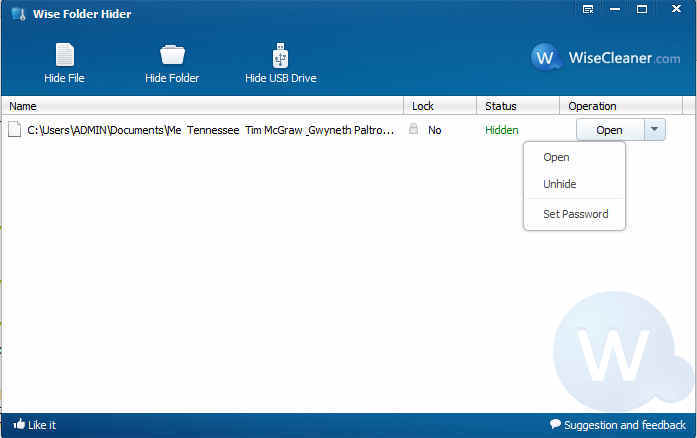
Task: Click the lock icon next to No
Action: point(413,129)
